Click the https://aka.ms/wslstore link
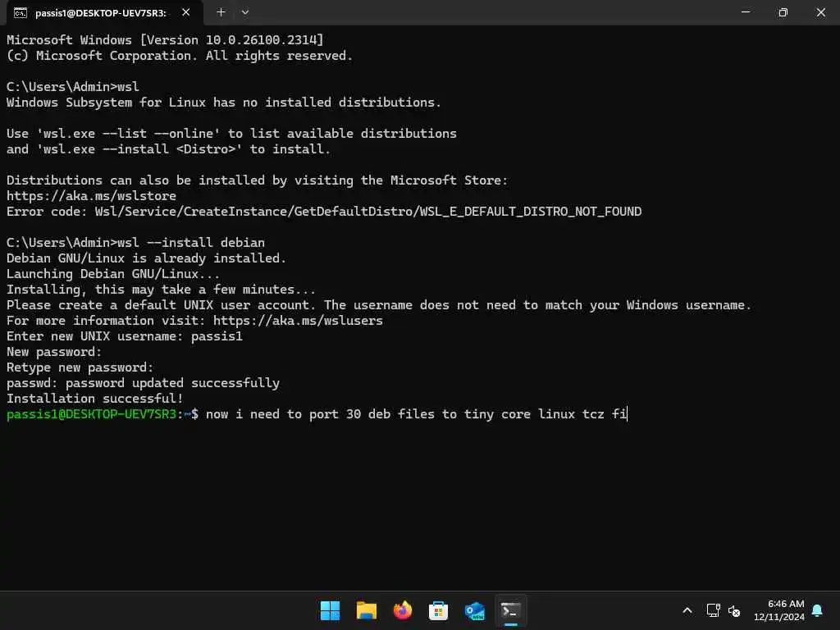Image resolution: width=840 pixels, height=630 pixels. point(91,196)
